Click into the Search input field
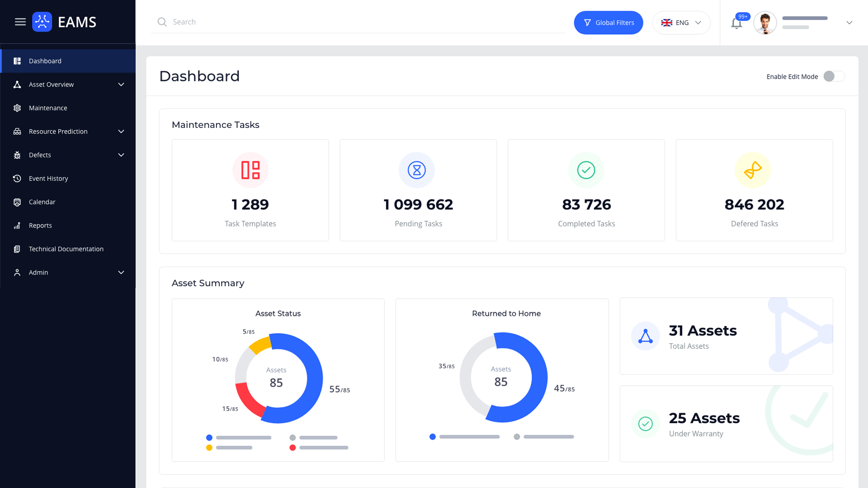868x488 pixels. click(x=358, y=22)
